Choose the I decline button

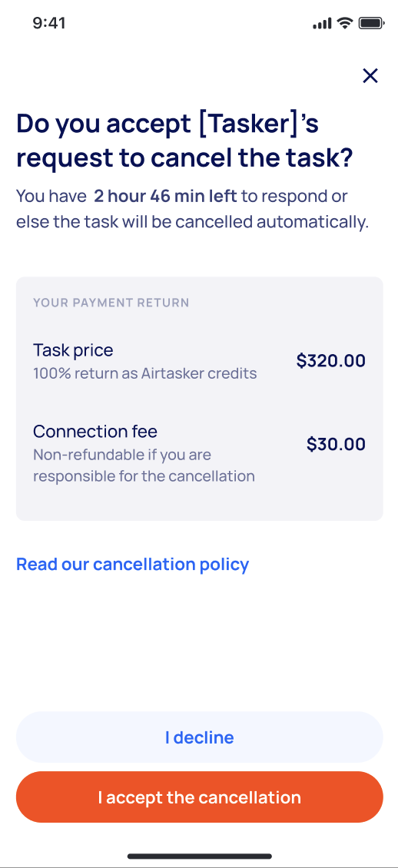(x=199, y=737)
